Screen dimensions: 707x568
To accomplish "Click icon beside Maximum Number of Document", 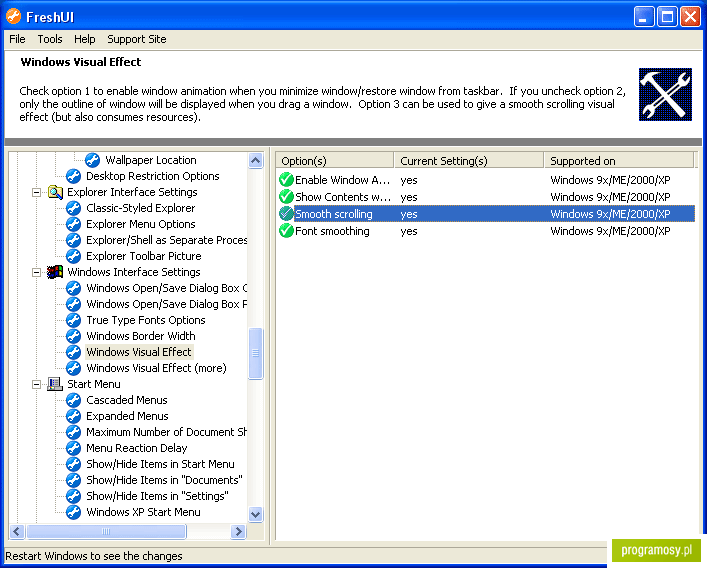I will (x=73, y=432).
